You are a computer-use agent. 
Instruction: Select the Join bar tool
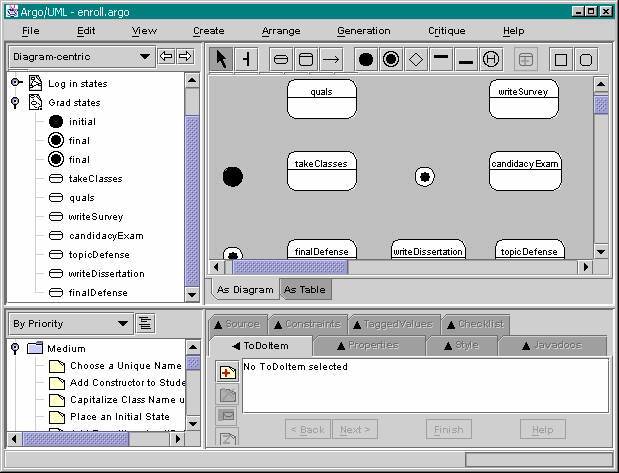coord(466,60)
